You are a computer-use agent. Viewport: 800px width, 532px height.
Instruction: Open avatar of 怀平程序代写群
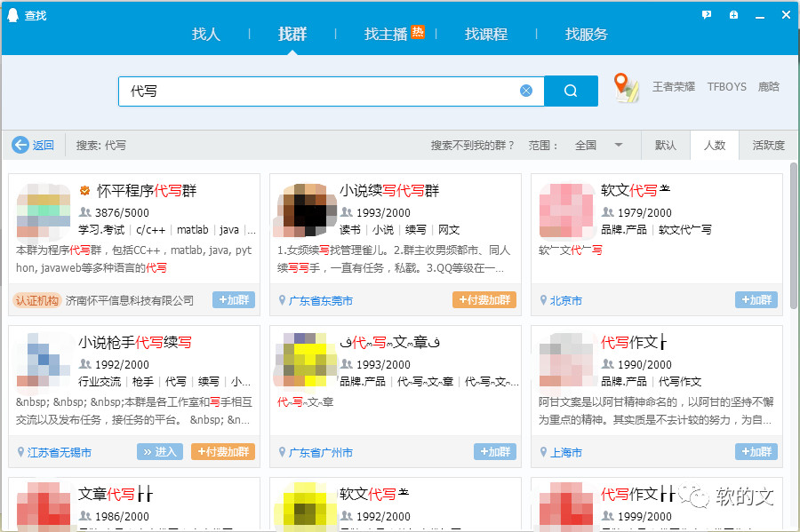pyautogui.click(x=44, y=211)
